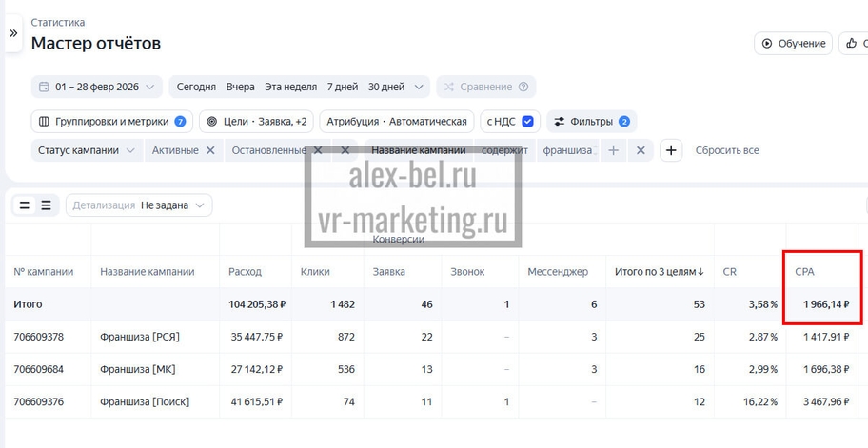The height and width of the screenshot is (448, 868).
Task: Click the Сбросить все reset link
Action: point(727,150)
